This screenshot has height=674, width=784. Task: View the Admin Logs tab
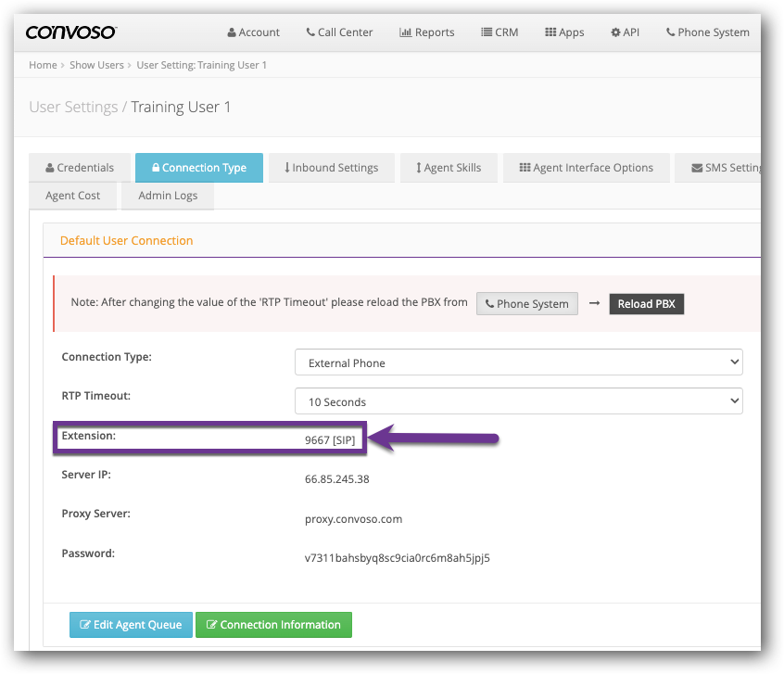pos(168,196)
